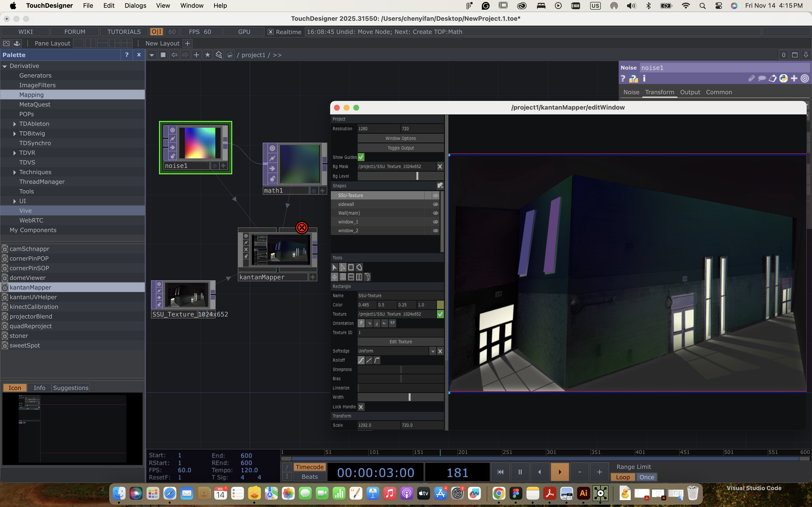Click the grid tool icon in Tools
This screenshot has height=507, width=812.
pos(343,277)
